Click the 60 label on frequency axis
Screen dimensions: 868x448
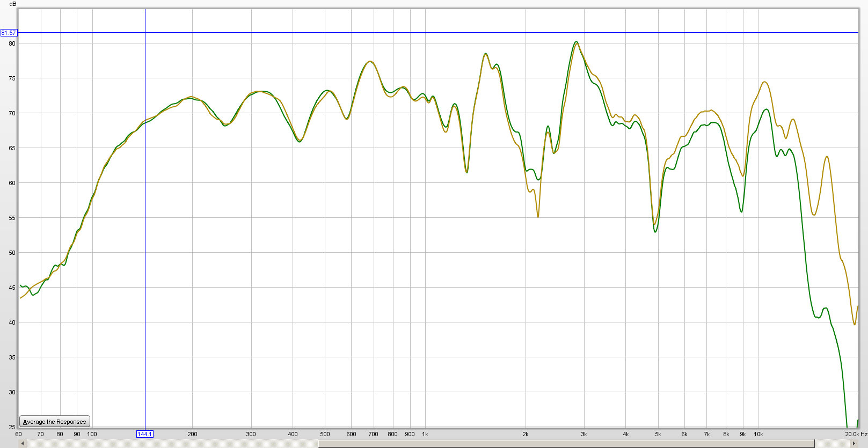click(x=19, y=434)
